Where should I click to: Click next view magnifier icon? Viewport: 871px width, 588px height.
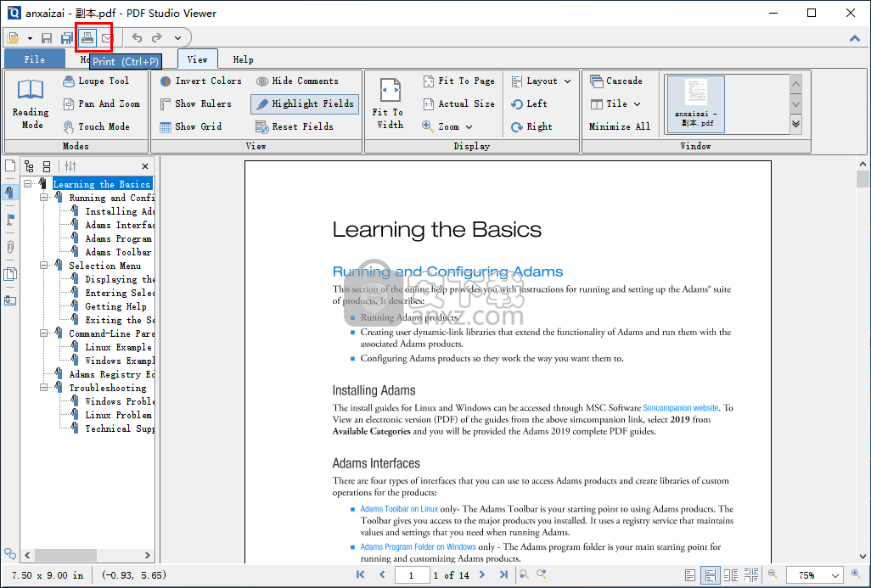pos(541,574)
